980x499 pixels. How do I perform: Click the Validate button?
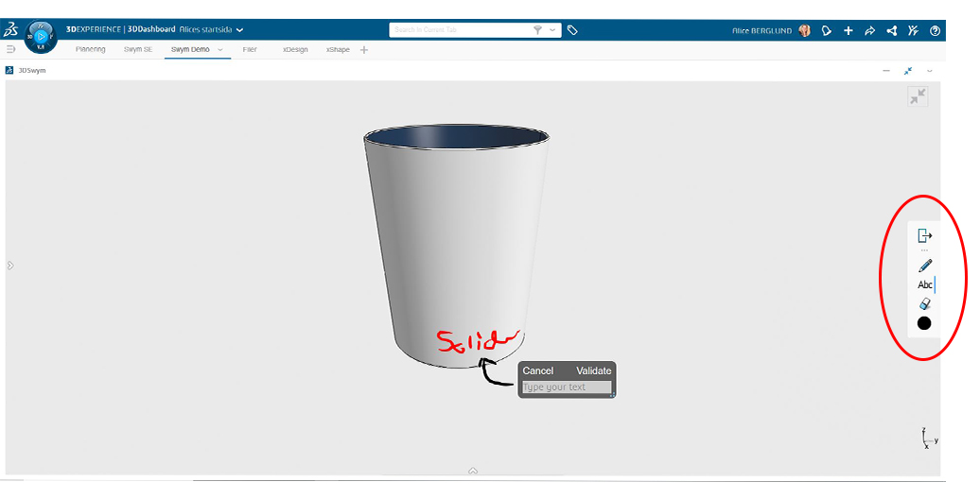click(x=593, y=370)
